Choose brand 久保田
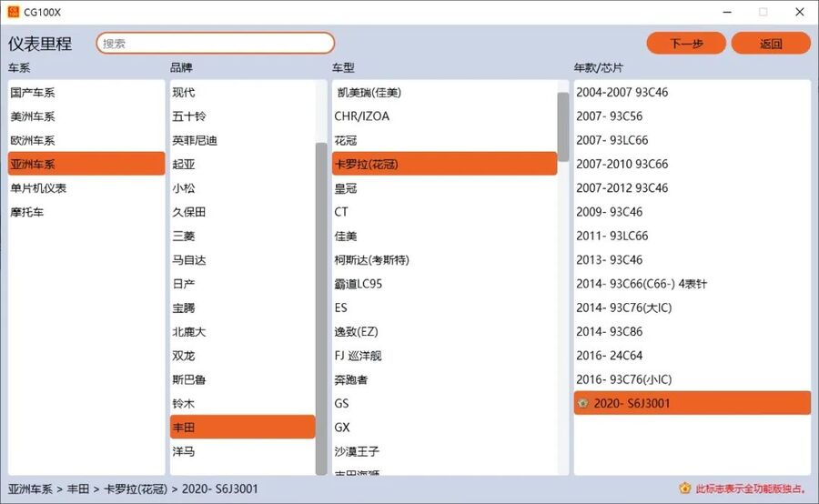819x504 pixels. (242, 212)
